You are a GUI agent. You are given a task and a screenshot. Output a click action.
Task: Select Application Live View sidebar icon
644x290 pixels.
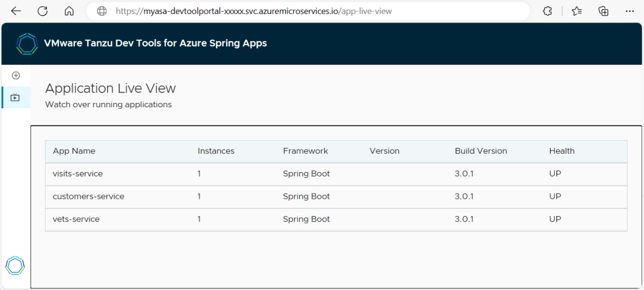click(16, 98)
